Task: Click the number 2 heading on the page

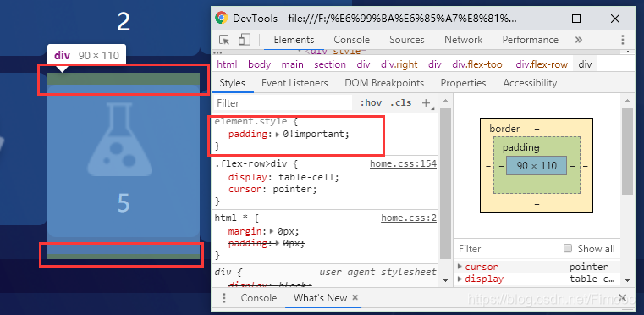Action: [124, 22]
